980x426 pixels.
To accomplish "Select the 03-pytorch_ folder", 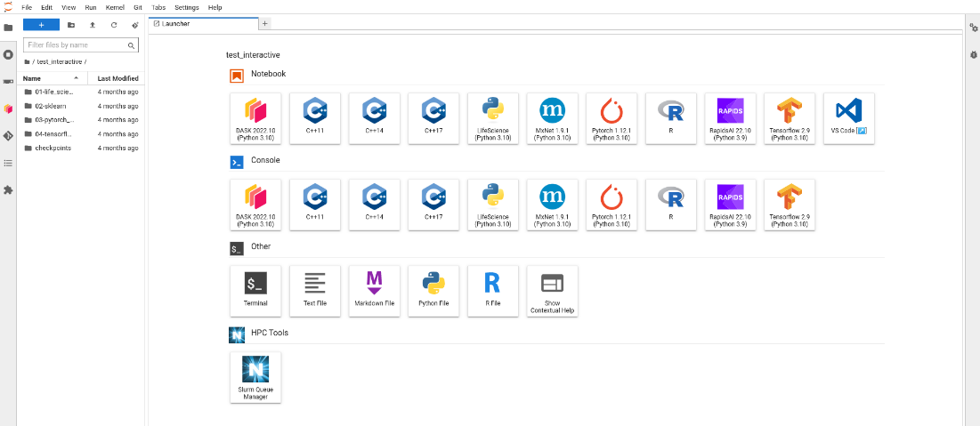I will click(81, 120).
